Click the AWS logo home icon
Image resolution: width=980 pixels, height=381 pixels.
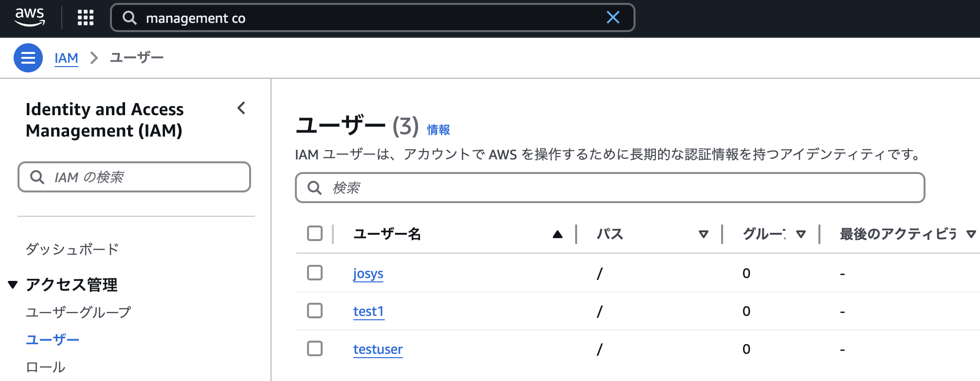click(x=30, y=17)
